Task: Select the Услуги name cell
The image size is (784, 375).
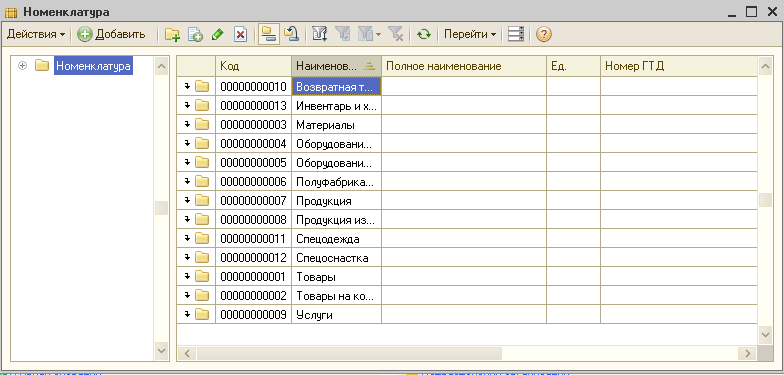Action: click(x=336, y=314)
